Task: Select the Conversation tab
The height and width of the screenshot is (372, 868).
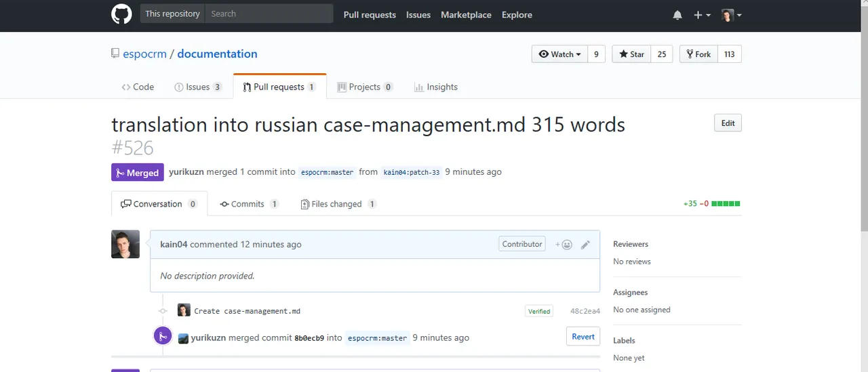Action: (x=159, y=204)
